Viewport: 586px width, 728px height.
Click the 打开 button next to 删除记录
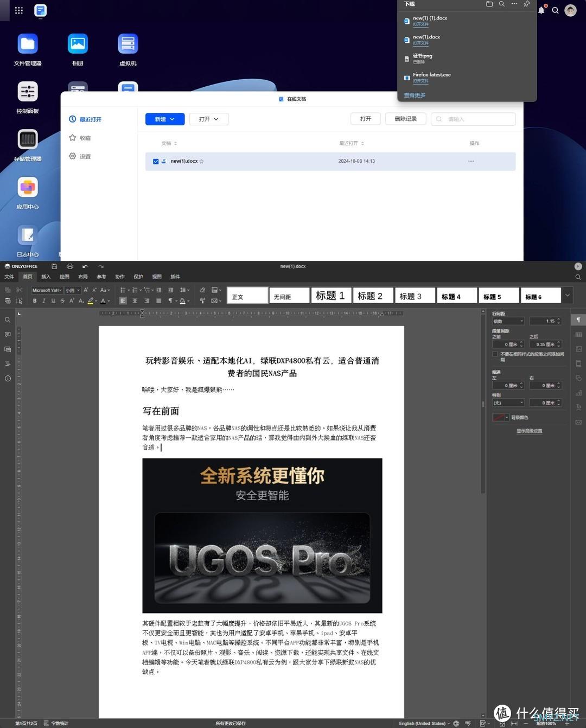(x=366, y=119)
